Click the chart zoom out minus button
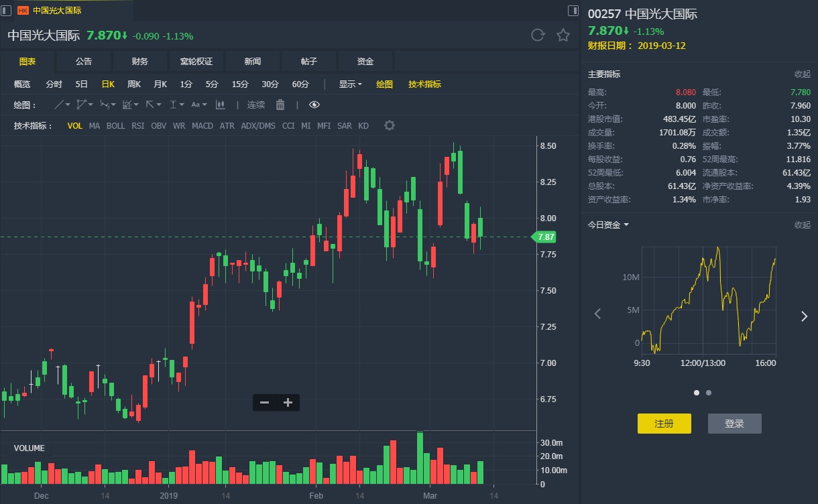 tap(264, 402)
